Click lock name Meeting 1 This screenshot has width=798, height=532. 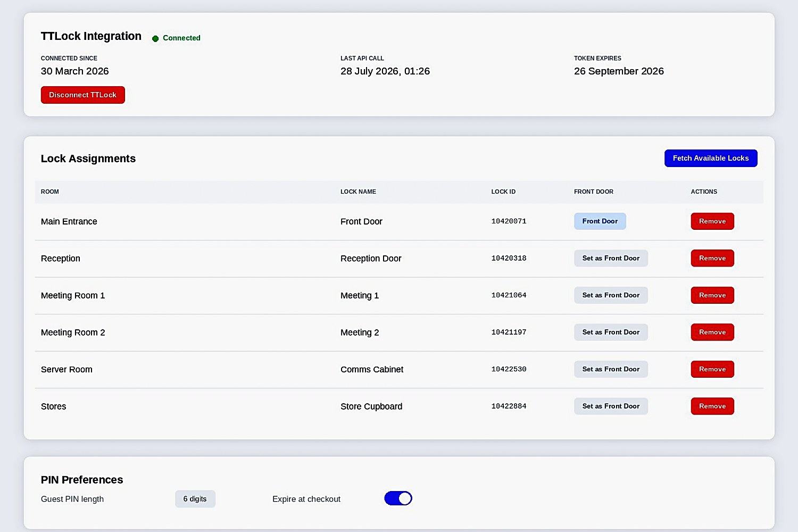[x=360, y=295]
